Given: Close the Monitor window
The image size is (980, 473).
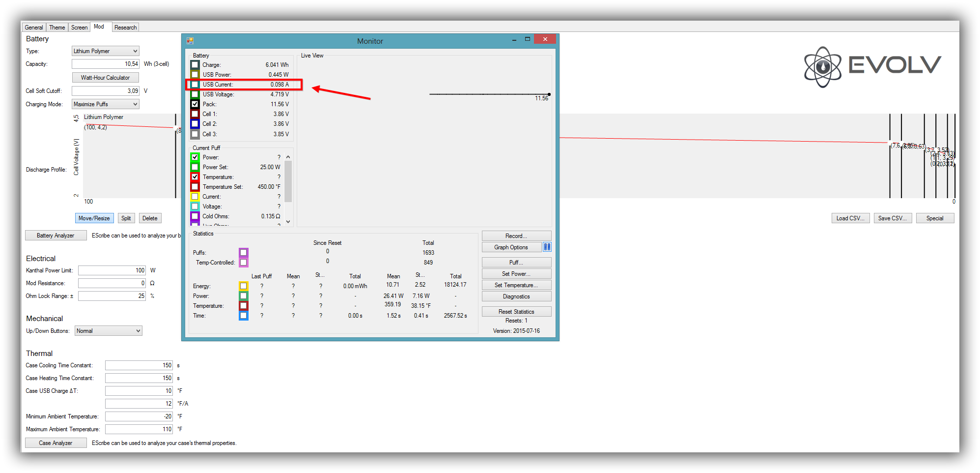Looking at the screenshot, I should [x=545, y=39].
